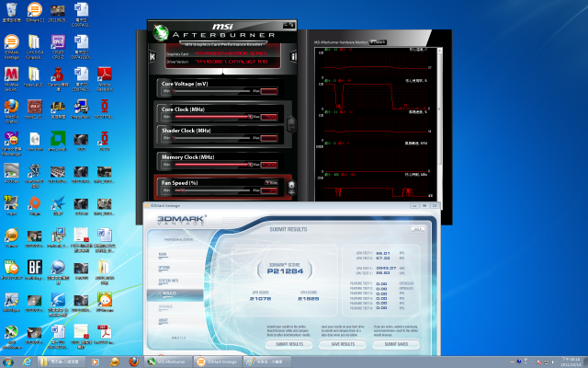Open the MAIN tab in 3DMark Vantage
This screenshot has height=368, width=588.
click(163, 255)
